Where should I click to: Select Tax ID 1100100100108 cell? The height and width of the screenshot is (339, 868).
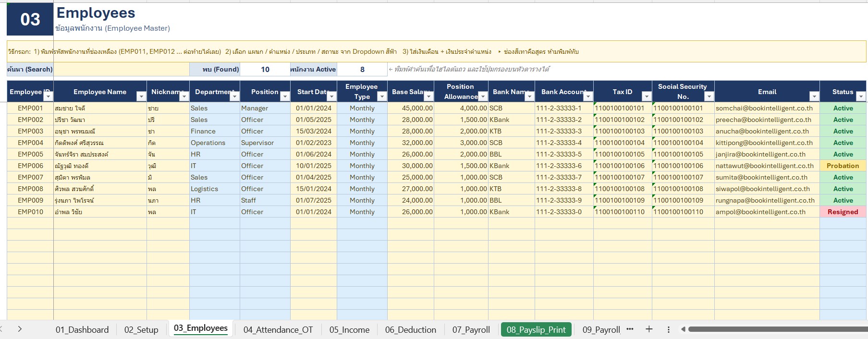pos(623,189)
